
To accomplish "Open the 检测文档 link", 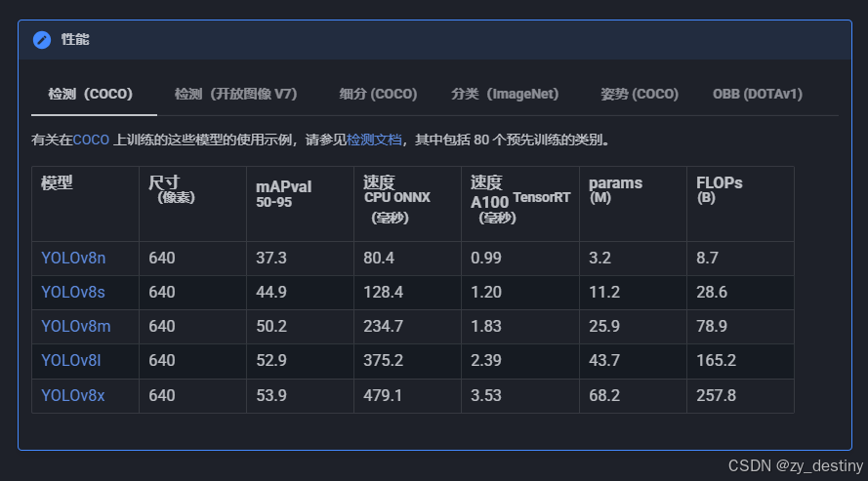I will [374, 140].
